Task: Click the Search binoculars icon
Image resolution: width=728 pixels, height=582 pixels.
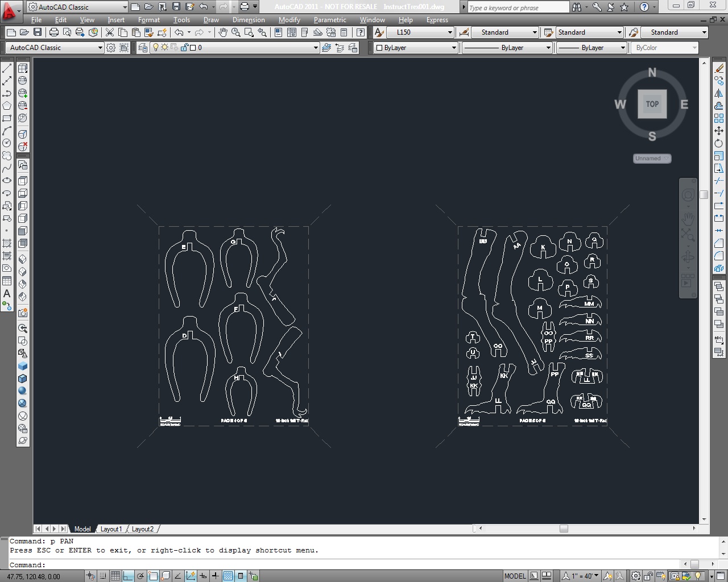Action: (577, 7)
